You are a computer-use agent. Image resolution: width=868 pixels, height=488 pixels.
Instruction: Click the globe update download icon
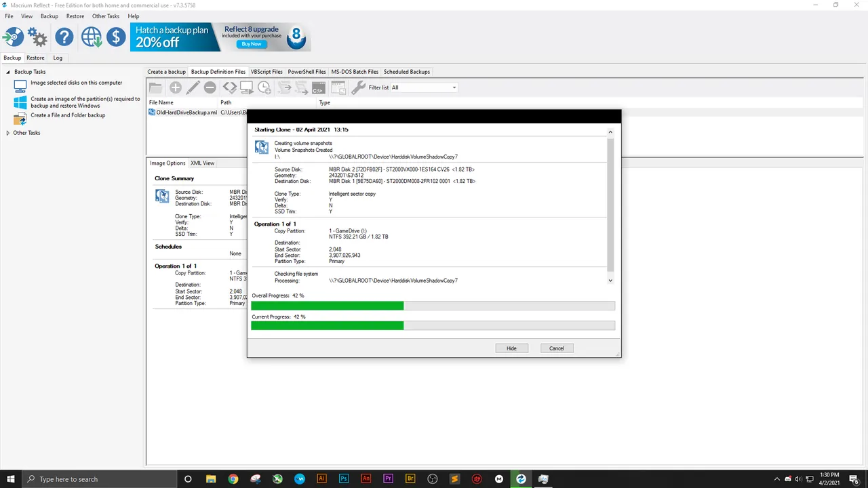(92, 37)
